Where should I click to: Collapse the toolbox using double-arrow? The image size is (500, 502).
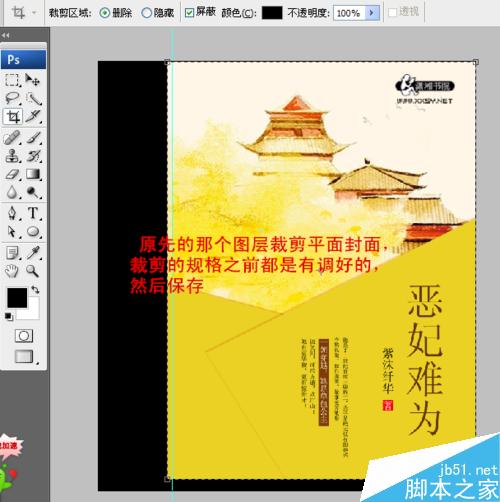[x=6, y=35]
